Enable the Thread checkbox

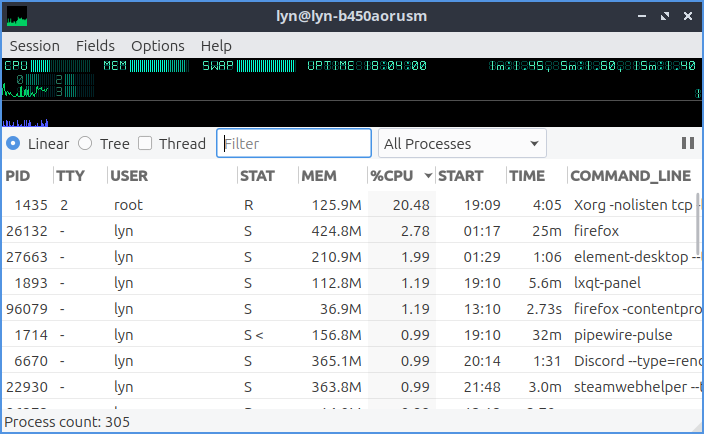click(145, 144)
